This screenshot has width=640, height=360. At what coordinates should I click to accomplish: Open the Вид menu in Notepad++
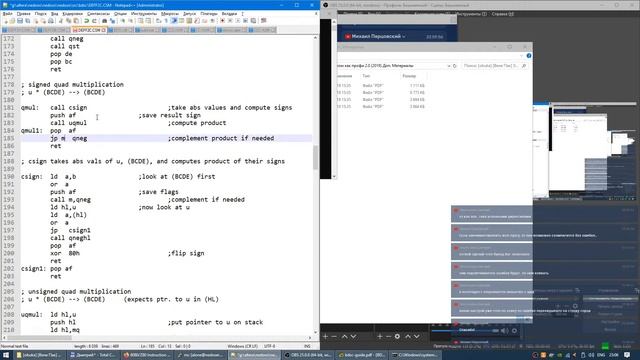54,13
